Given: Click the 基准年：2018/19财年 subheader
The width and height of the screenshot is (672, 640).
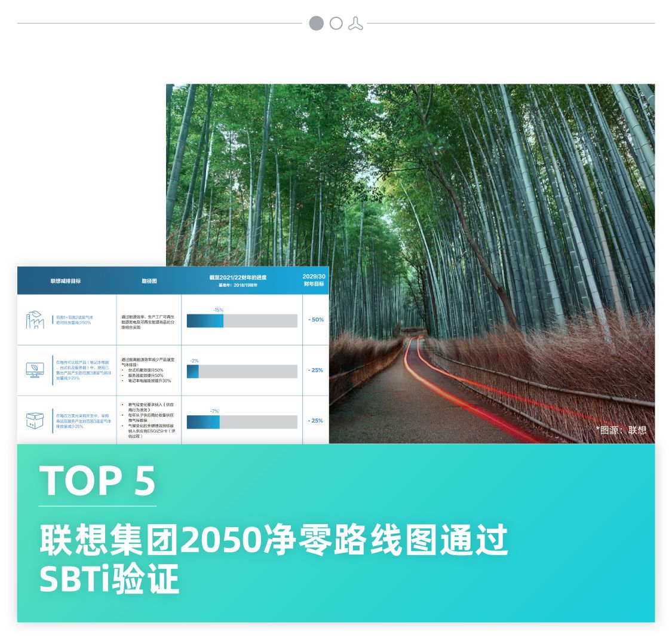Looking at the screenshot, I should click(238, 285).
